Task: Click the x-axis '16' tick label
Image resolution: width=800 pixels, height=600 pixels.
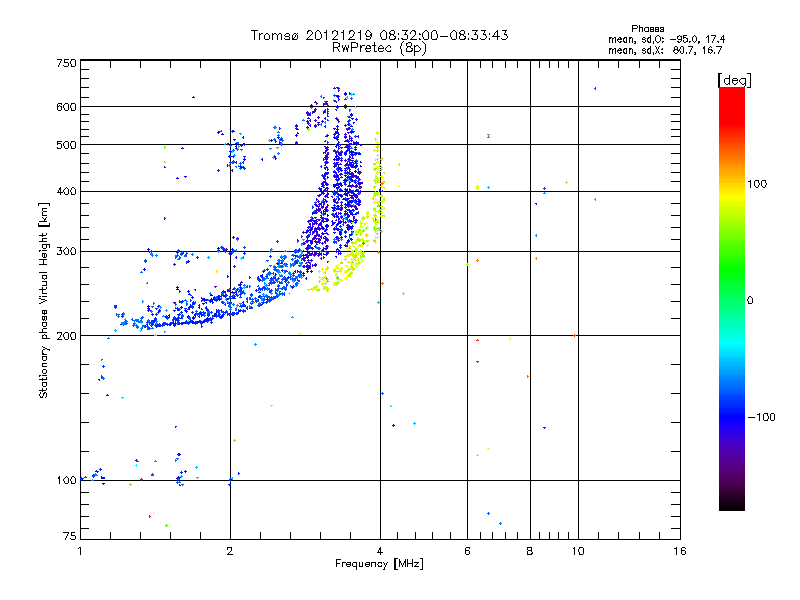Action: click(680, 551)
